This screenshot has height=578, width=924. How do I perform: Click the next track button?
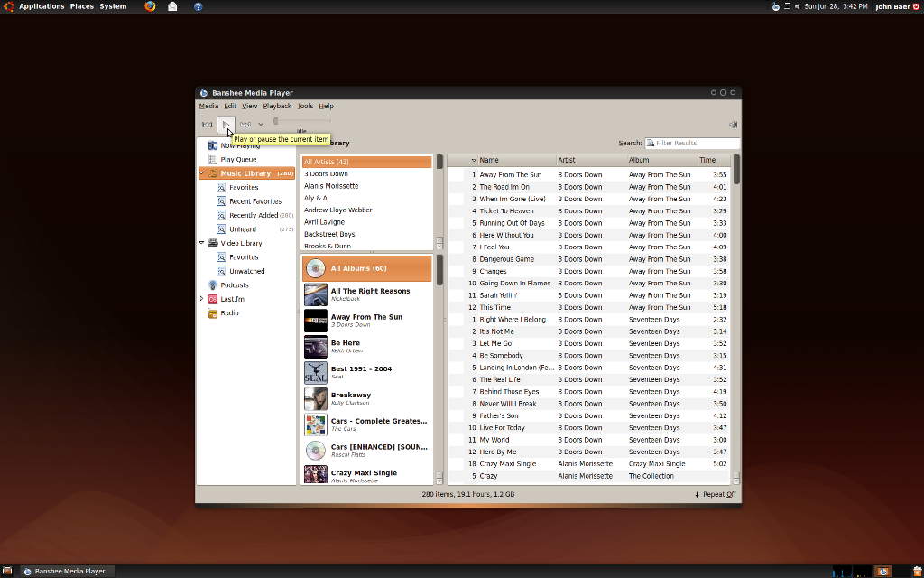245,125
